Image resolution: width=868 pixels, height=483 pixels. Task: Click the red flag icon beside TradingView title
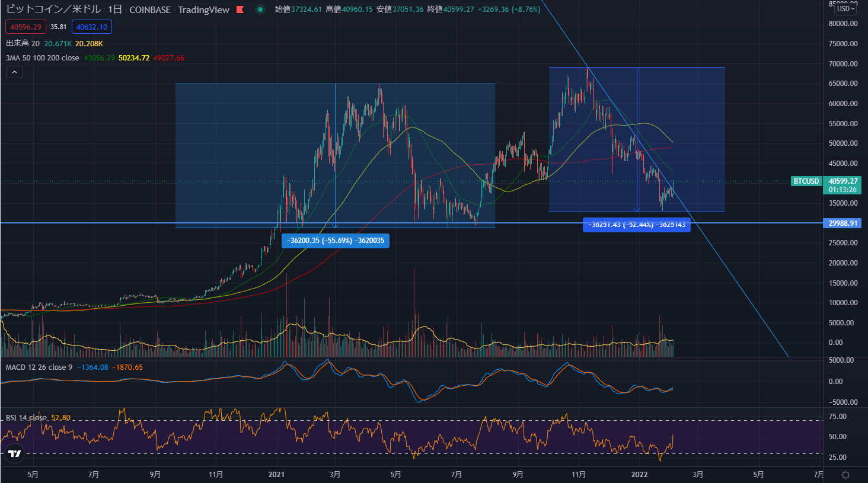pyautogui.click(x=240, y=9)
